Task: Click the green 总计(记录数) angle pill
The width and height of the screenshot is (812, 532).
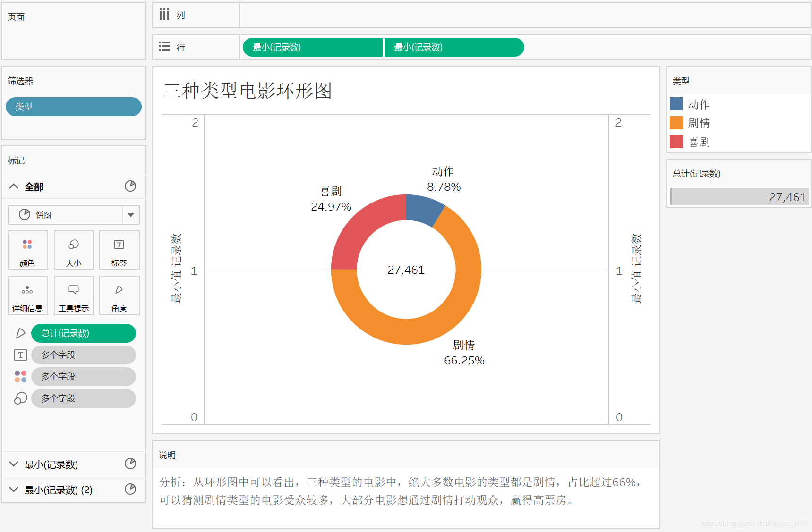Action: point(84,333)
